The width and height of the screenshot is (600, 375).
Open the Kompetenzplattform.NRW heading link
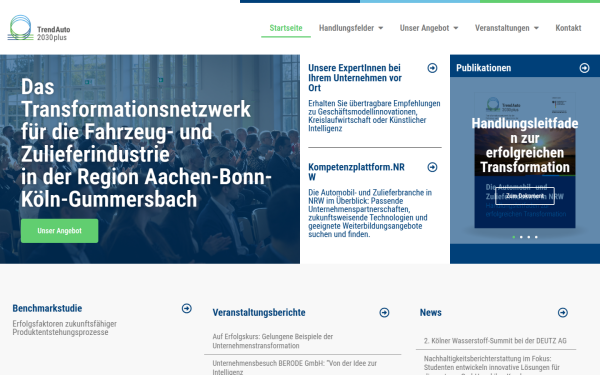coord(356,172)
